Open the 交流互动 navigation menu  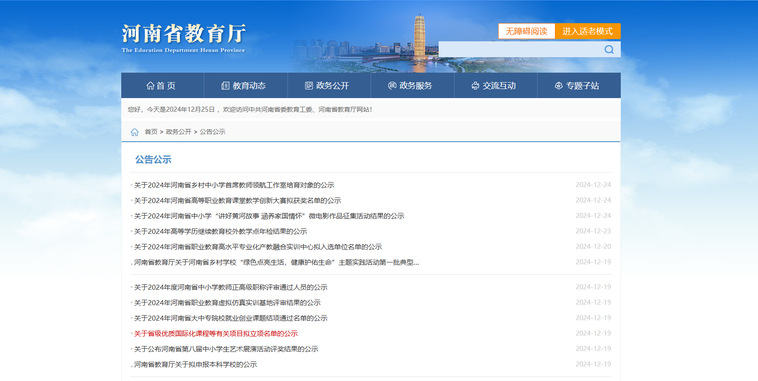click(x=496, y=86)
